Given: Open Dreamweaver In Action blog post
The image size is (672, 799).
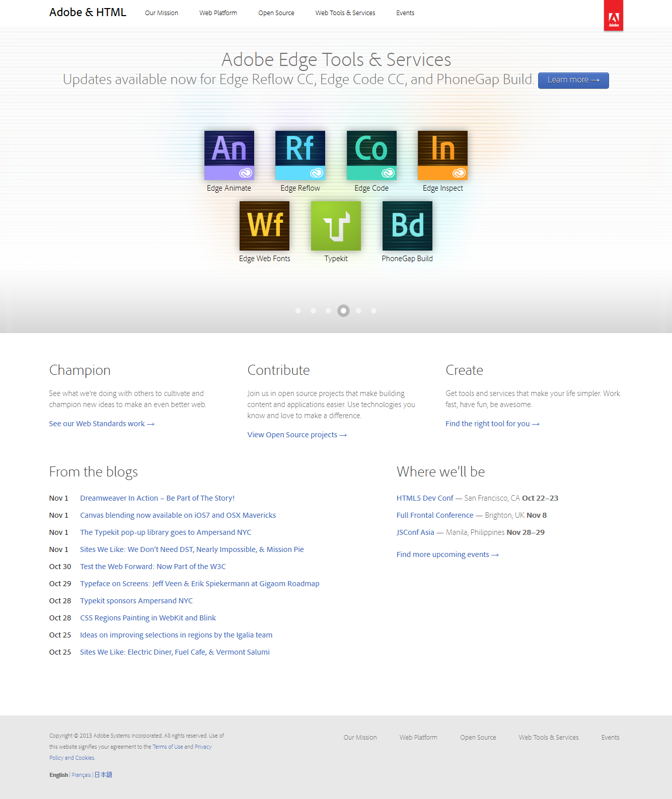Looking at the screenshot, I should (157, 498).
